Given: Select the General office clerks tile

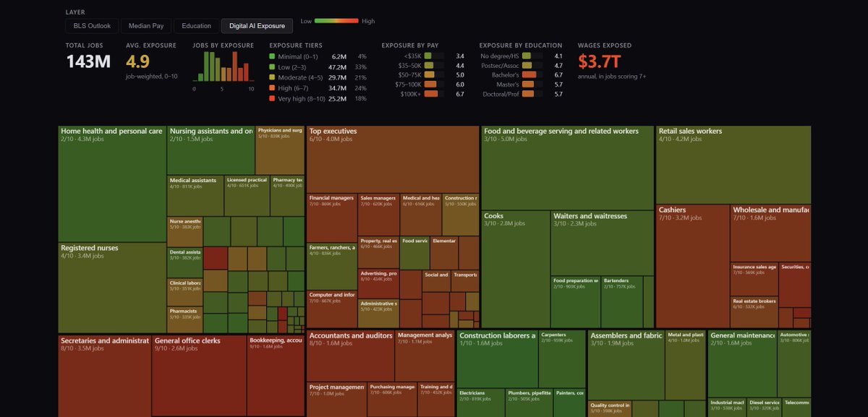Looking at the screenshot, I should pos(199,375).
